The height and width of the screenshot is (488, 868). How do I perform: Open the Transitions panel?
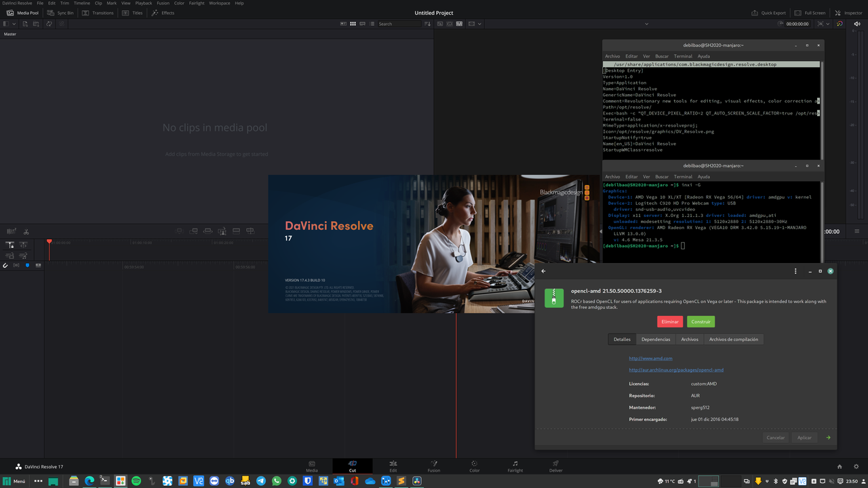98,13
